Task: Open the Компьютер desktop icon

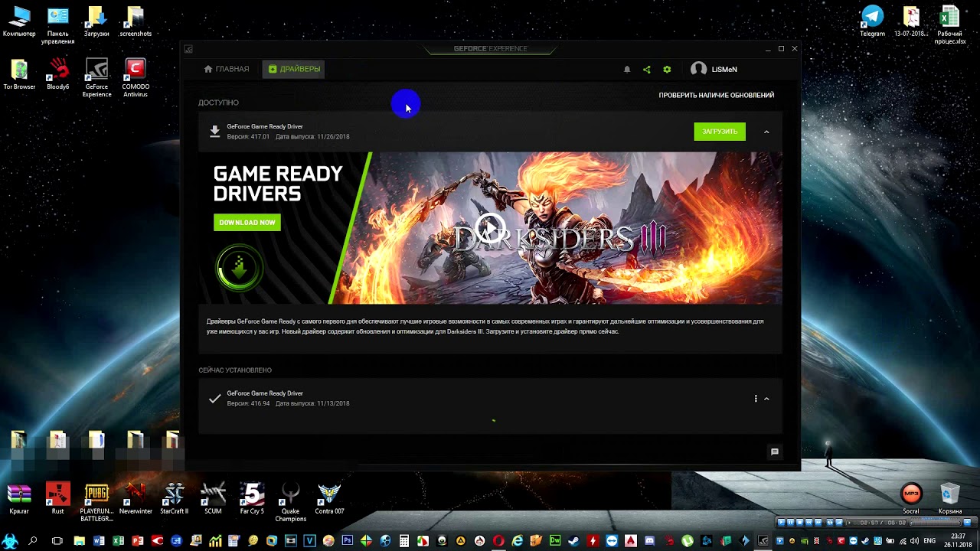Action: click(19, 21)
